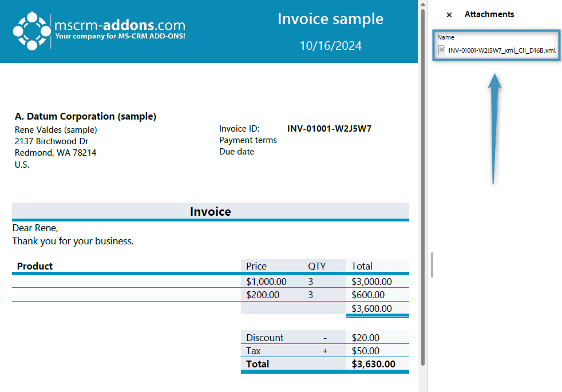Click the U.S. country line
Viewport: 562px width, 392px height.
(22, 164)
